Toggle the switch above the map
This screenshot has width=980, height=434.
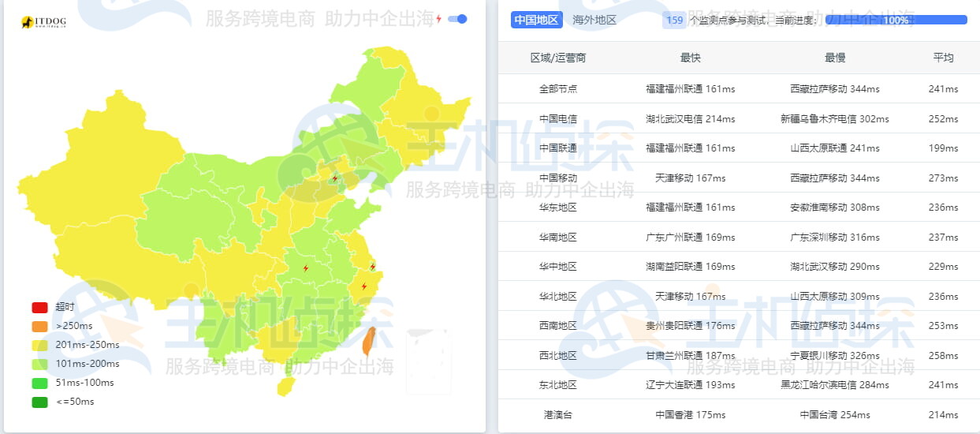(457, 19)
